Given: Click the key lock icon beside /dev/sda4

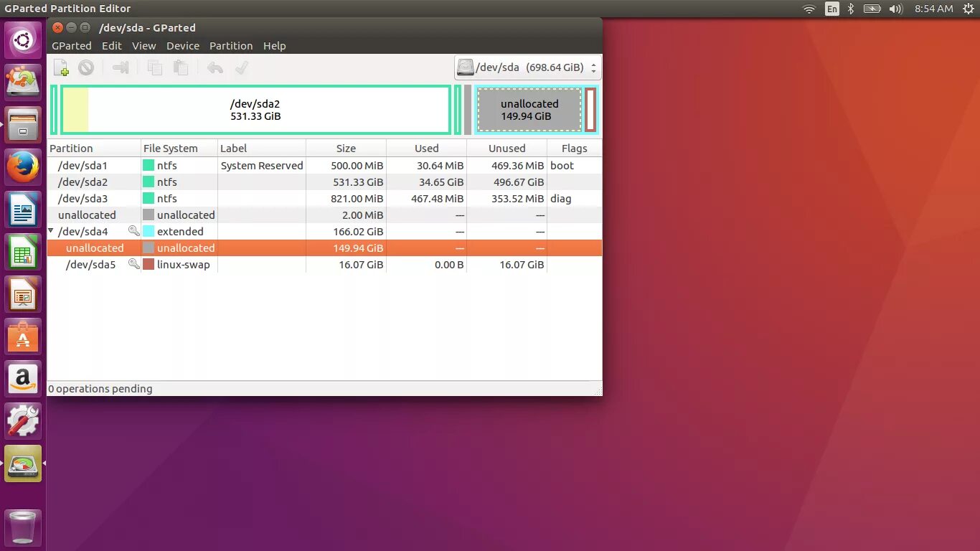Looking at the screenshot, I should pyautogui.click(x=133, y=231).
